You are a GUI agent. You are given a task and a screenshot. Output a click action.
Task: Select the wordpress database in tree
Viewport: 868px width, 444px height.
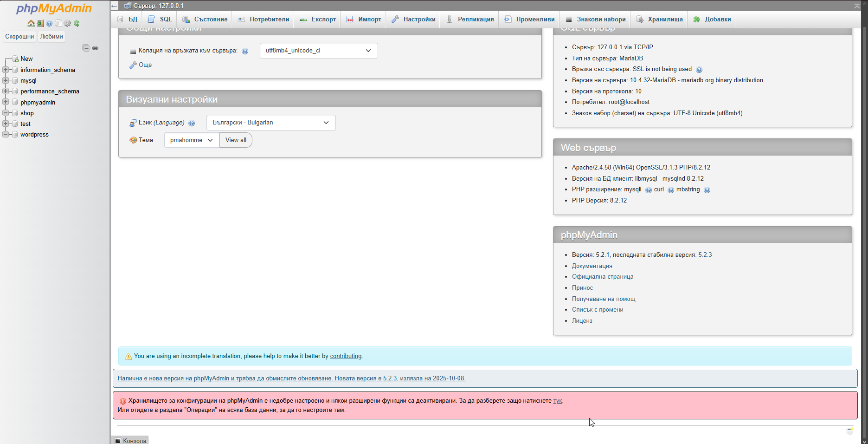coord(34,135)
